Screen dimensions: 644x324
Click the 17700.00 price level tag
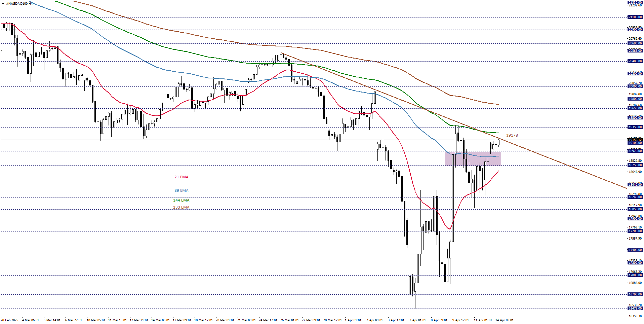[635, 231]
